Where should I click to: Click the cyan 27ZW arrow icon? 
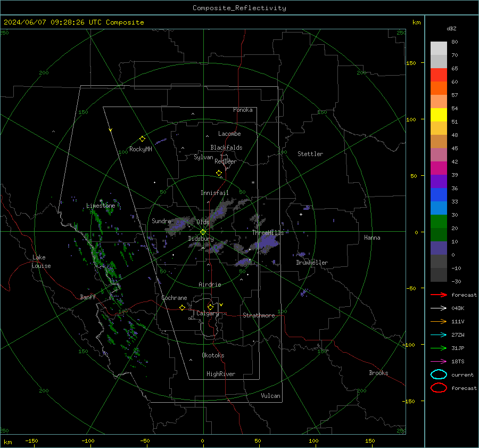[439, 335]
